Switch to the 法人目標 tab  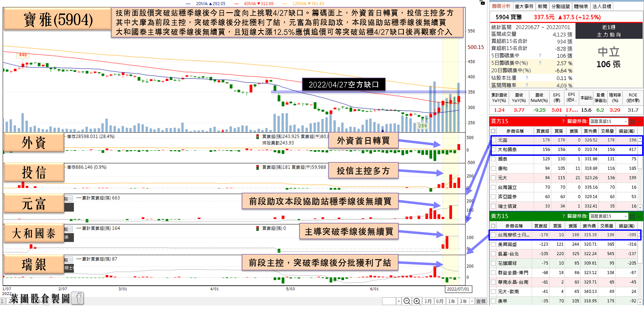pyautogui.click(x=602, y=6)
